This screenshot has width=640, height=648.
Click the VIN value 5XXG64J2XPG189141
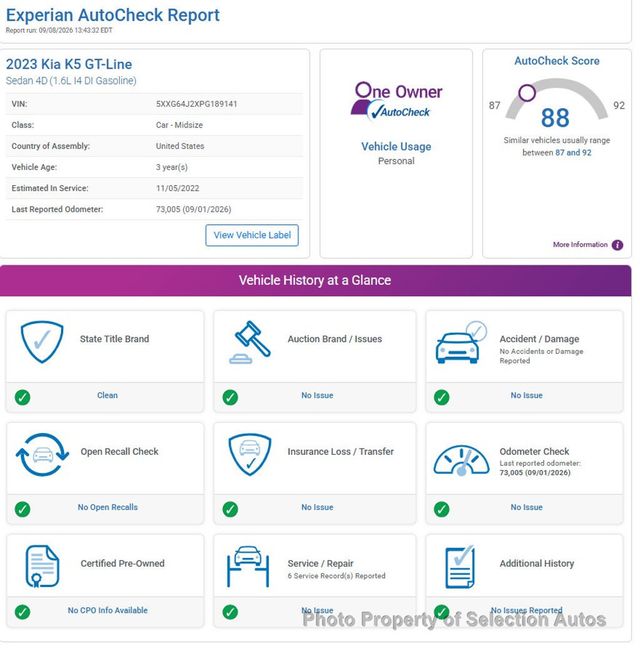pyautogui.click(x=197, y=104)
